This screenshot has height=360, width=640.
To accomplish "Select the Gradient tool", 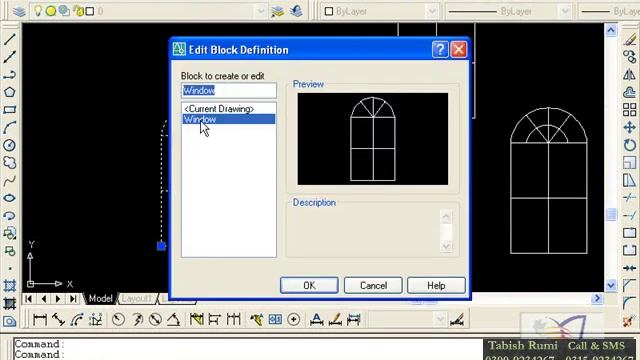I will [x=9, y=304].
